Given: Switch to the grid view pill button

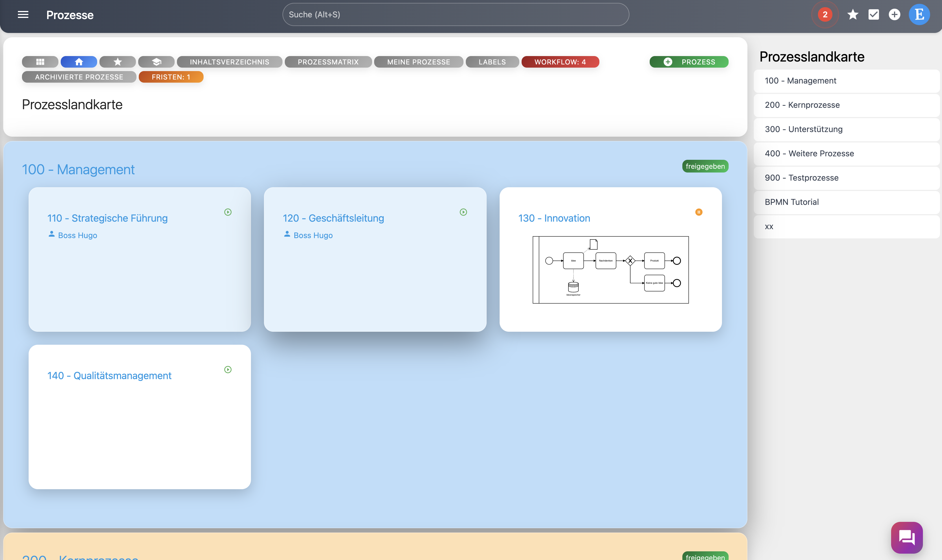Looking at the screenshot, I should click(x=40, y=62).
